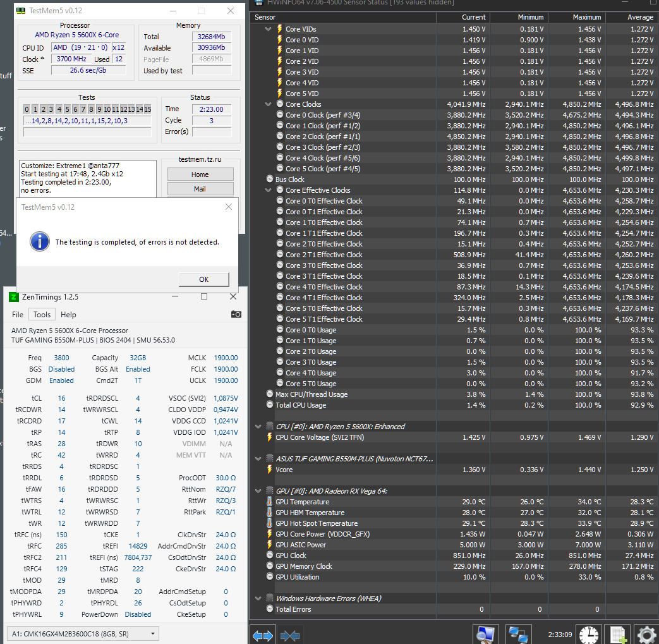Click GPU HBM Temperature thermometer icon
Viewport: 659px width, 644px height.
coord(269,512)
